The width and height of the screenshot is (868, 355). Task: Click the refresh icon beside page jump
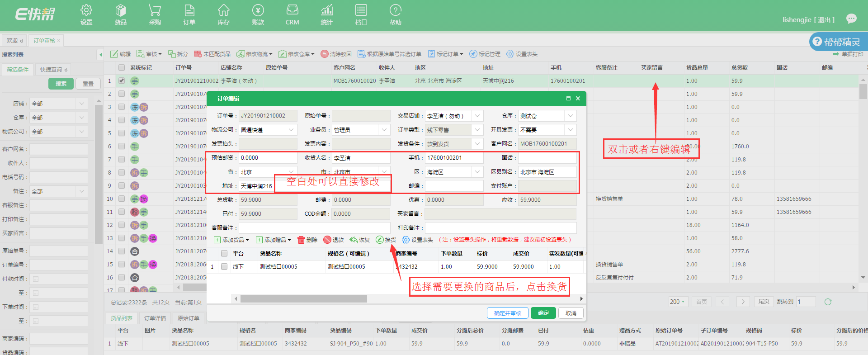coord(828,302)
